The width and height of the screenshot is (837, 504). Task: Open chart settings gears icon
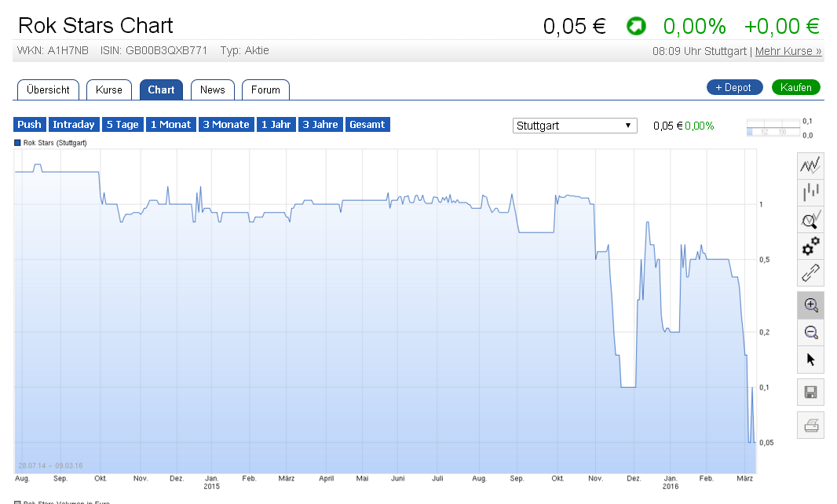coord(810,247)
